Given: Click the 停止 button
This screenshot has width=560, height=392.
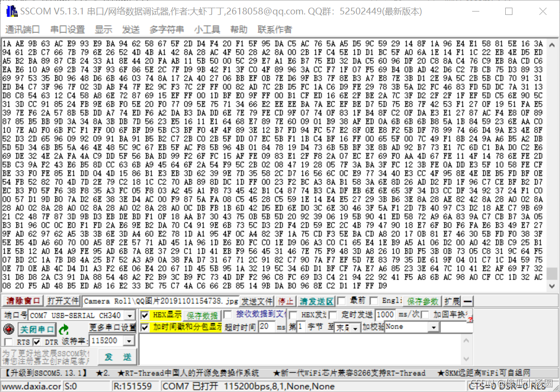Looking at the screenshot, I should (x=286, y=302).
